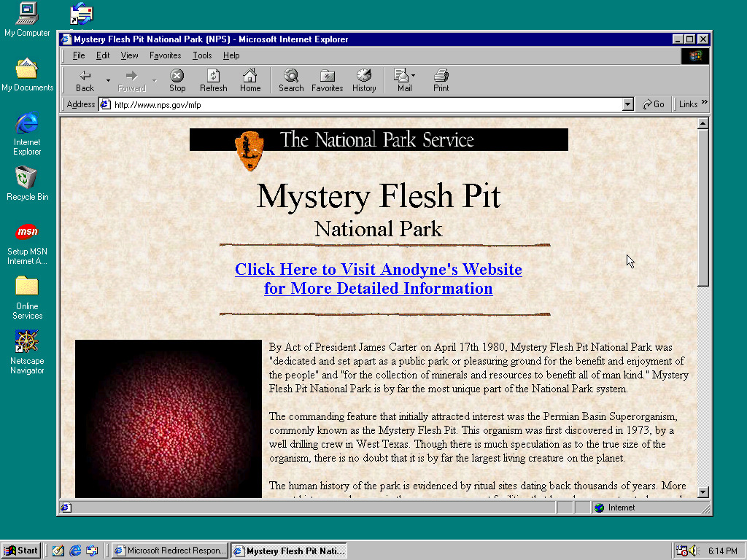This screenshot has width=747, height=560.
Task: Print the page from toolbar
Action: [441, 80]
